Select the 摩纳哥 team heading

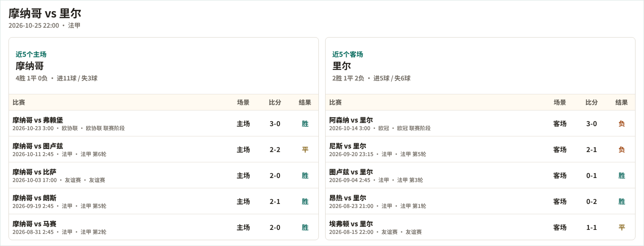tap(30, 66)
